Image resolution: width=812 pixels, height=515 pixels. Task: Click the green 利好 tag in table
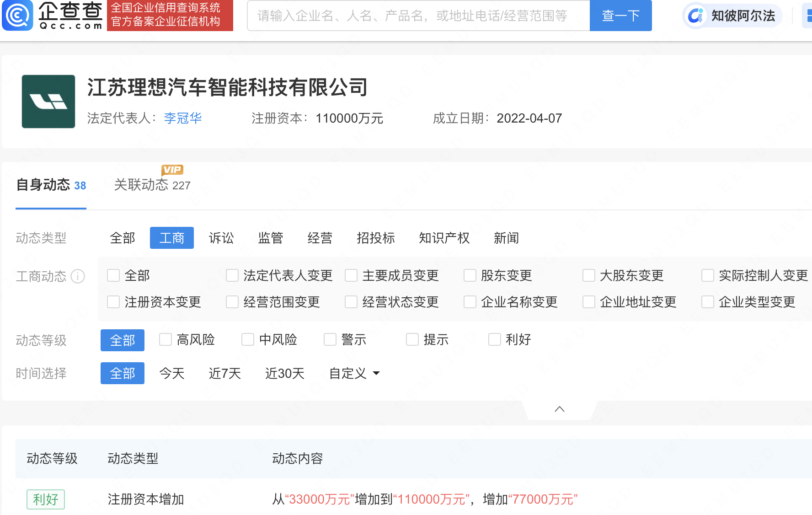point(46,499)
